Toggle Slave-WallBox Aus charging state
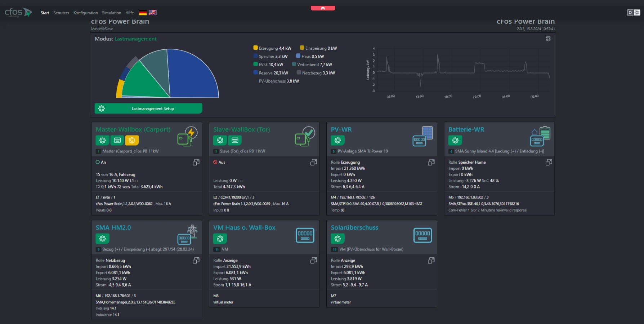Viewport: 644px width, 324px height. click(x=219, y=163)
